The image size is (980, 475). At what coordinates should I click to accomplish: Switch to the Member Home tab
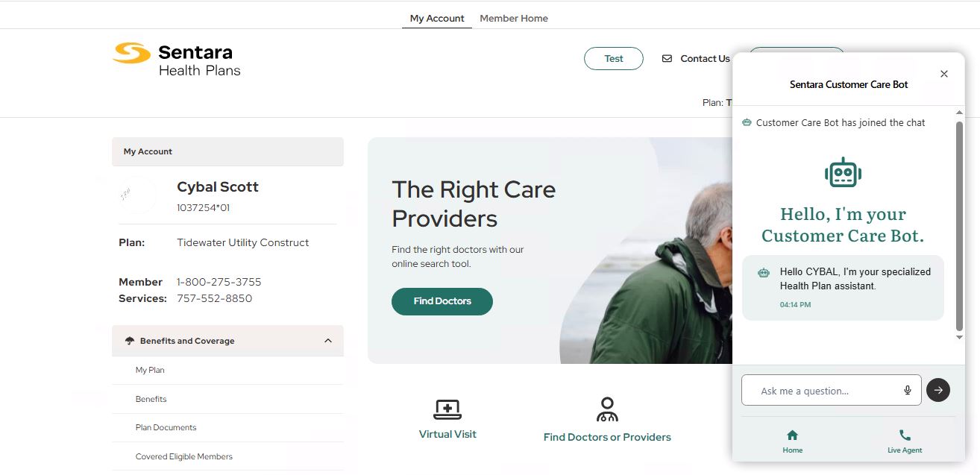click(x=513, y=19)
